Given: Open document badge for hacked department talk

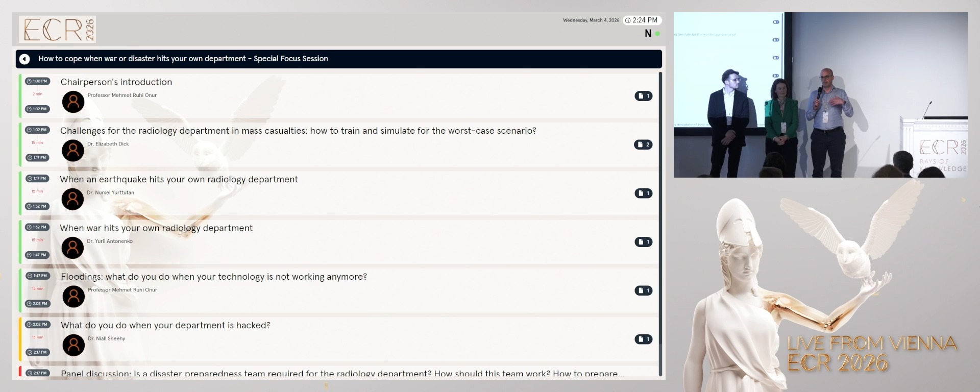Looking at the screenshot, I should tap(643, 339).
